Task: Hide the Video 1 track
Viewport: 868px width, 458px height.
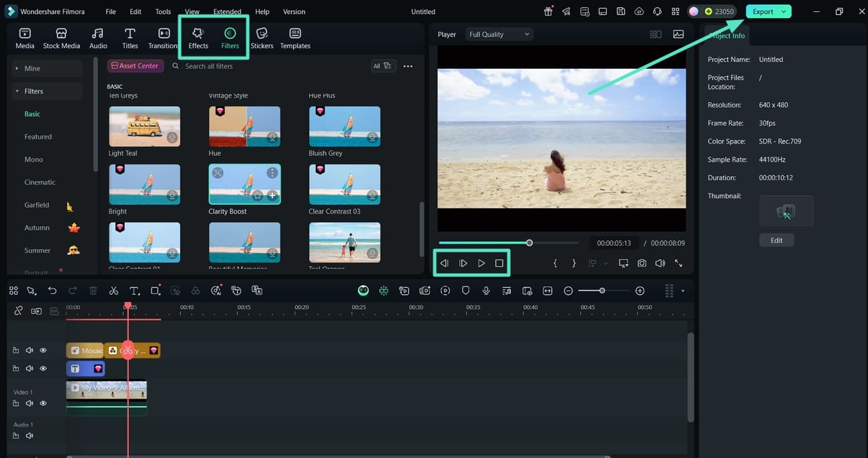Action: tap(43, 403)
